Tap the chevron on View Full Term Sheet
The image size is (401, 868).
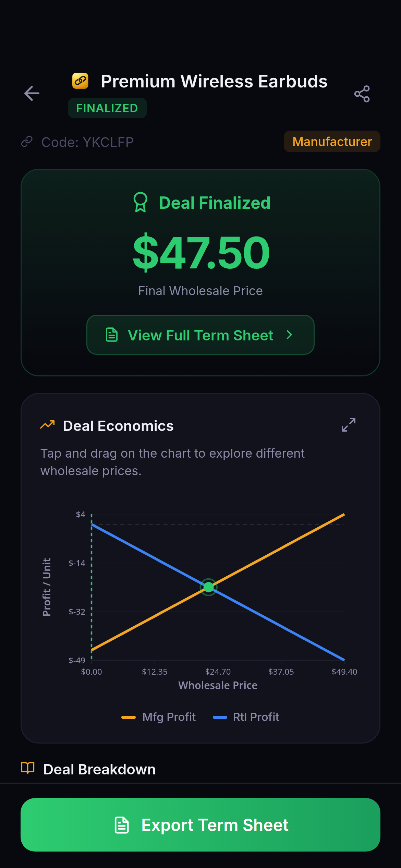(x=289, y=335)
